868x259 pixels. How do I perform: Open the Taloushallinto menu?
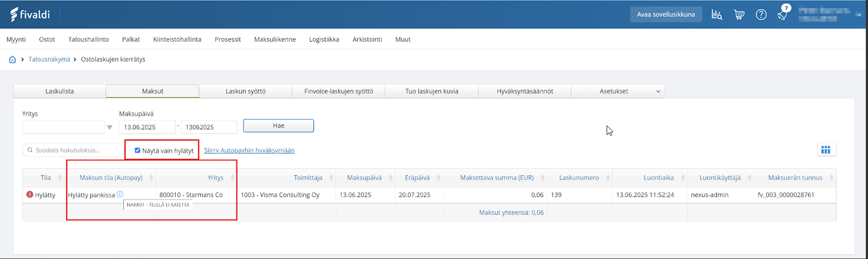click(89, 39)
